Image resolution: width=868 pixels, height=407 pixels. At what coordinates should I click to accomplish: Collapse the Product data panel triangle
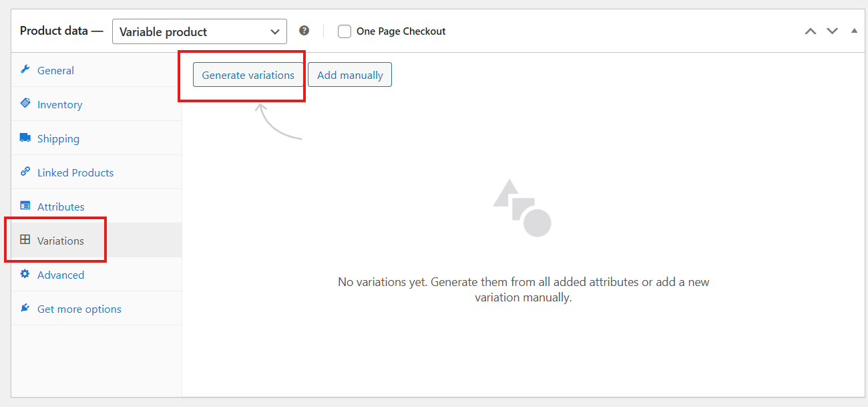click(x=854, y=31)
